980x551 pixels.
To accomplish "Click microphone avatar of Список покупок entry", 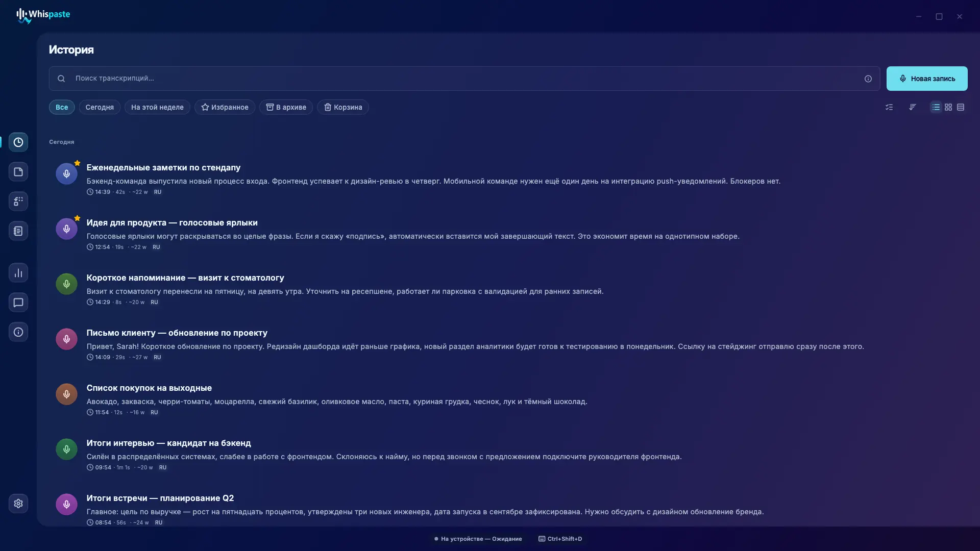I will coord(66,394).
